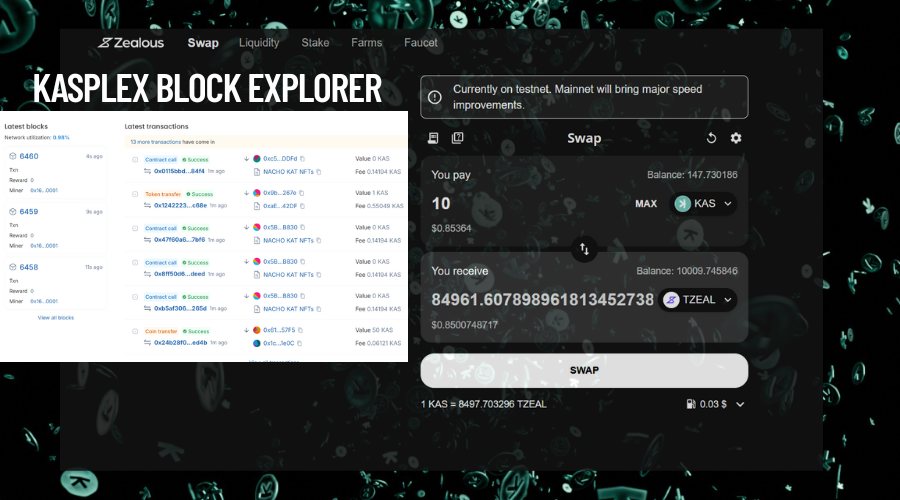Refresh the swap quote
Screen dimensions: 900x500
pos(711,138)
